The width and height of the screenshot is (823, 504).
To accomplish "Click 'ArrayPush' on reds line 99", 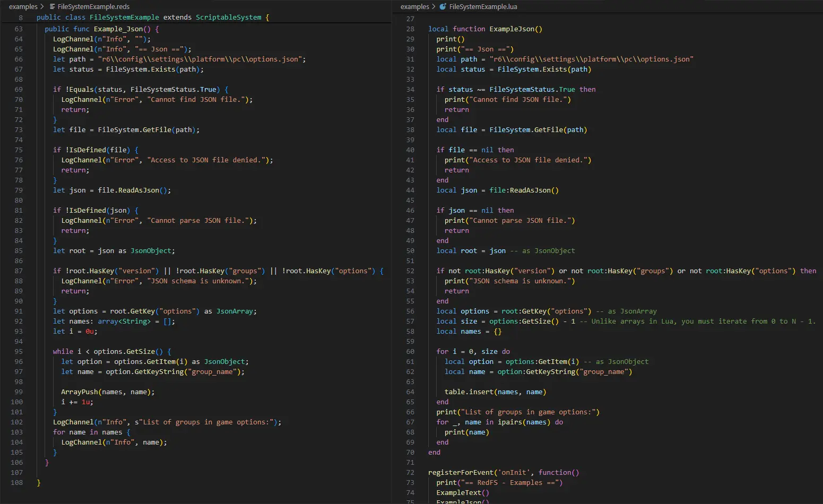I will coord(80,392).
